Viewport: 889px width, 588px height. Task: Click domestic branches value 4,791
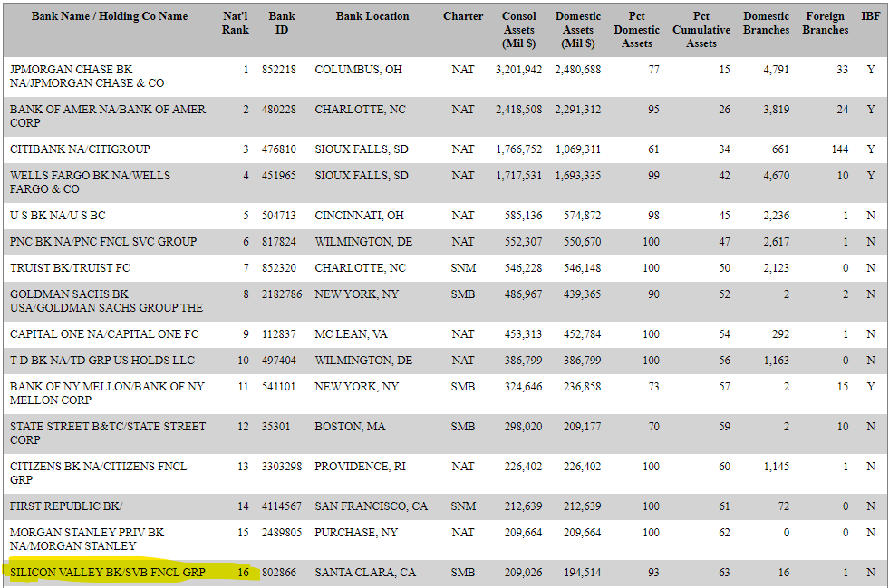click(x=776, y=70)
